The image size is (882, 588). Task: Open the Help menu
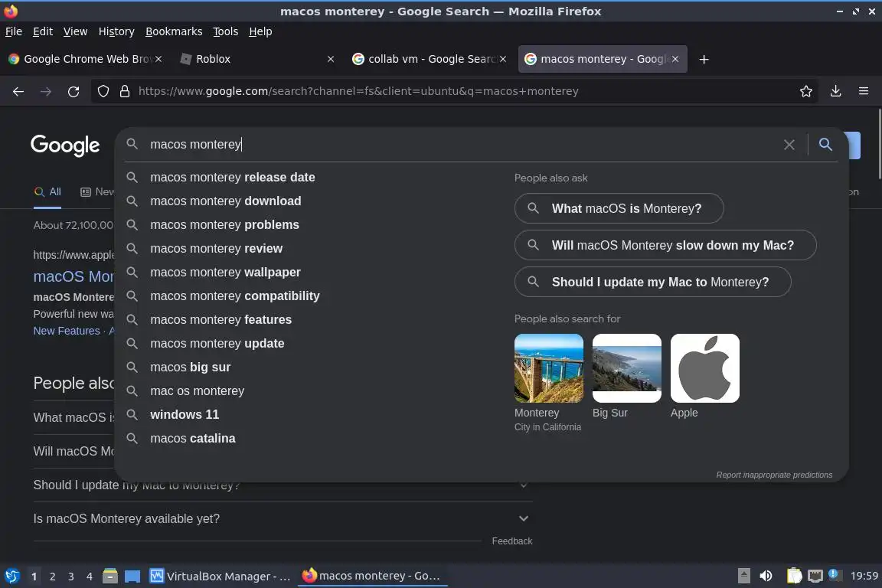(x=260, y=31)
